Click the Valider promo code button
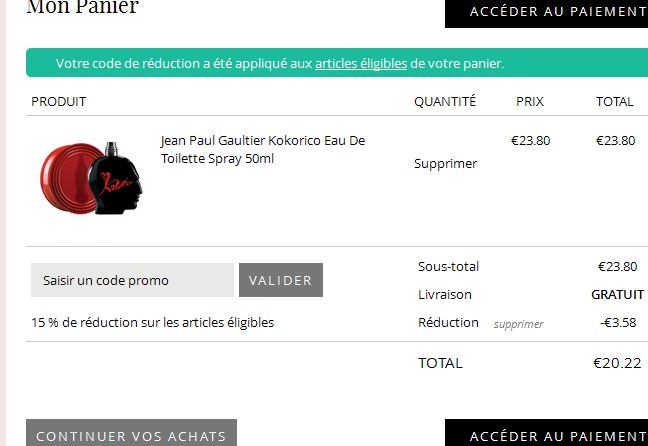 pyautogui.click(x=281, y=280)
